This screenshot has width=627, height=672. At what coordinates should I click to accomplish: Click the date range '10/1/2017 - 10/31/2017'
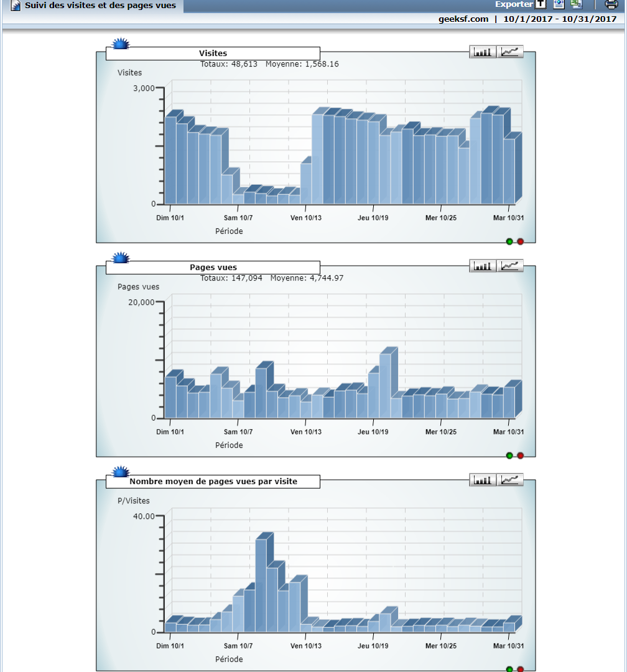(560, 19)
